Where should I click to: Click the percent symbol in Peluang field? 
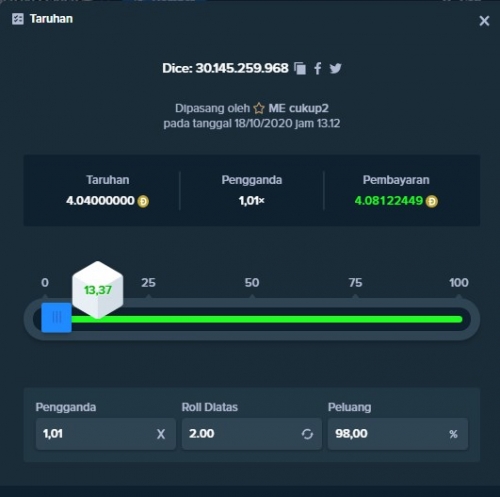453,434
